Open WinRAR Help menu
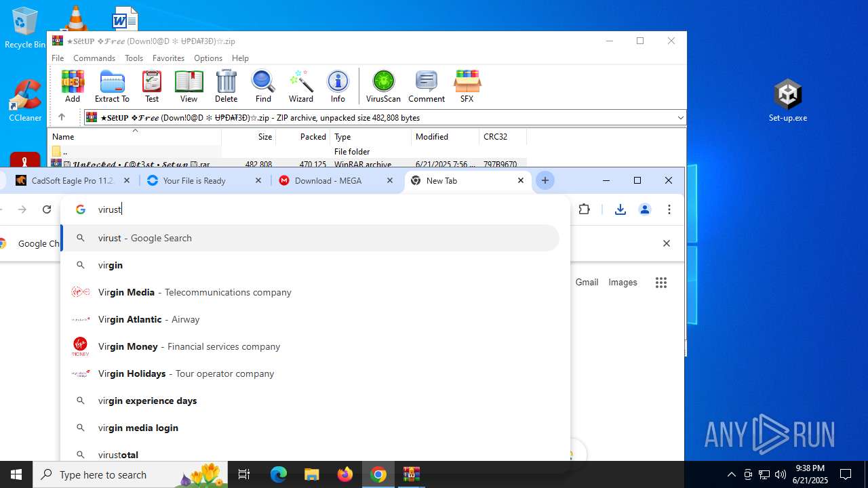The height and width of the screenshot is (488, 868). [x=240, y=58]
